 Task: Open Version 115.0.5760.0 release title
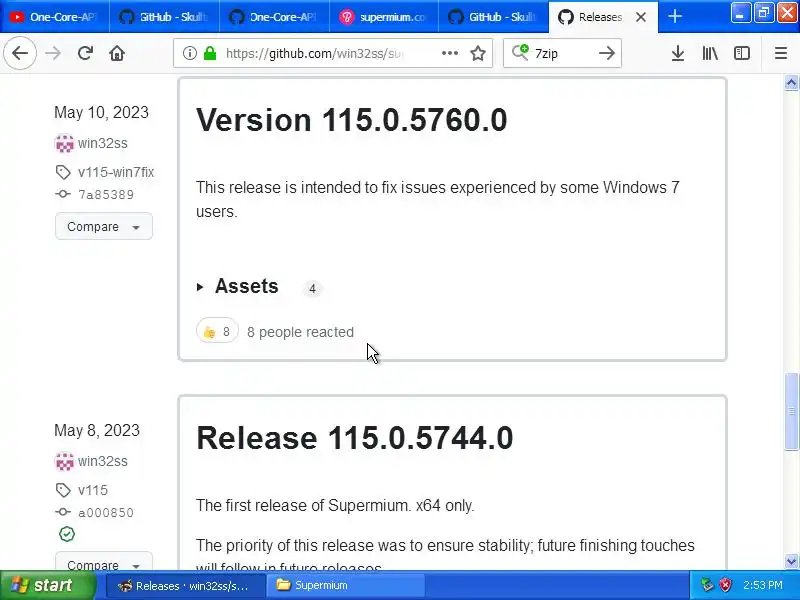tap(352, 120)
